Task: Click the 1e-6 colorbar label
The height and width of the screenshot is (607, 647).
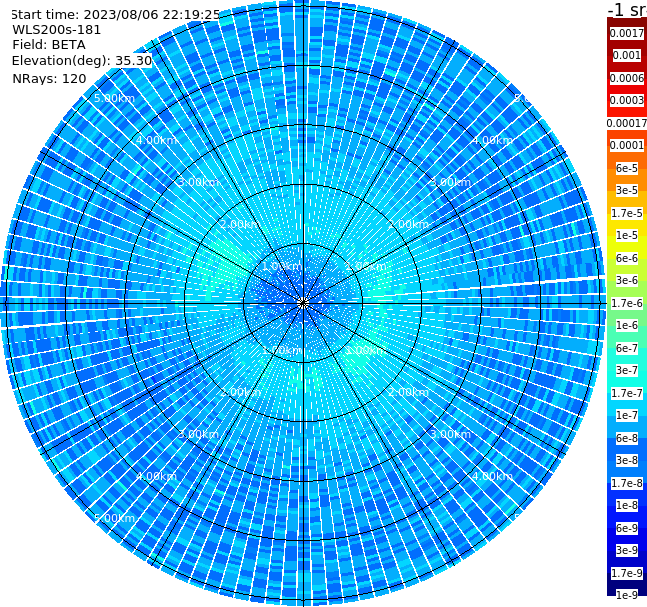Action: coord(627,325)
